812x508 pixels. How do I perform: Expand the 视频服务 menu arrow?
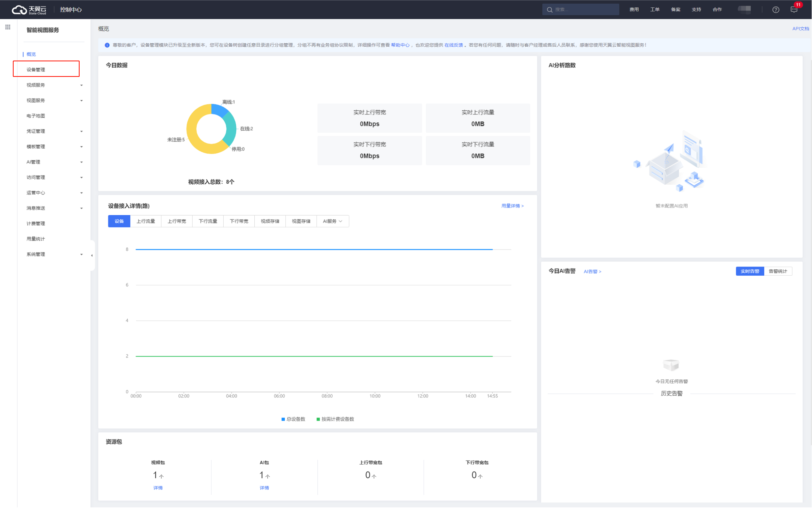pos(81,85)
